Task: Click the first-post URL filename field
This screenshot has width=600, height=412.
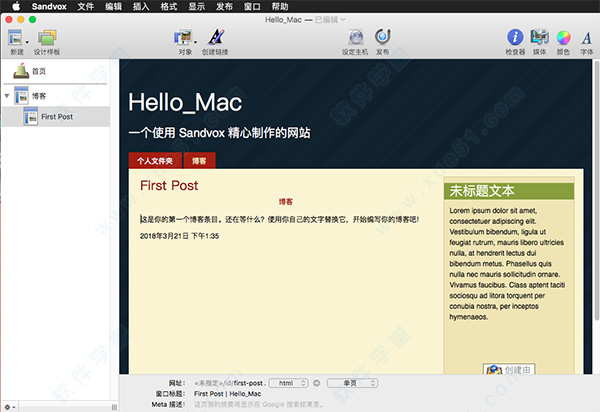Action: pyautogui.click(x=248, y=383)
